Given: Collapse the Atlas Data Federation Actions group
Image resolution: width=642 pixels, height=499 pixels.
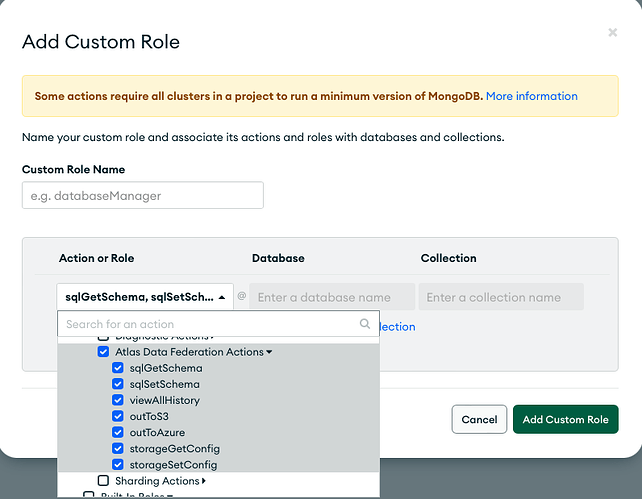Looking at the screenshot, I should [269, 352].
